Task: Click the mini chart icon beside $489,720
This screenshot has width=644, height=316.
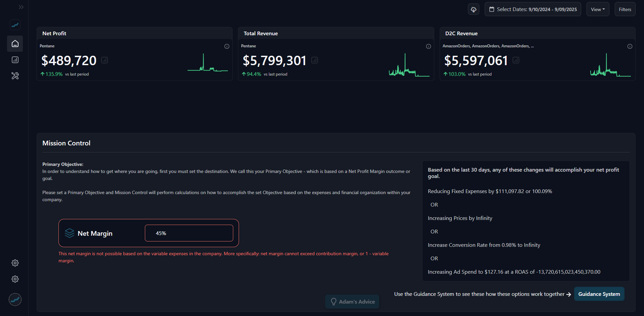Action: pyautogui.click(x=104, y=60)
